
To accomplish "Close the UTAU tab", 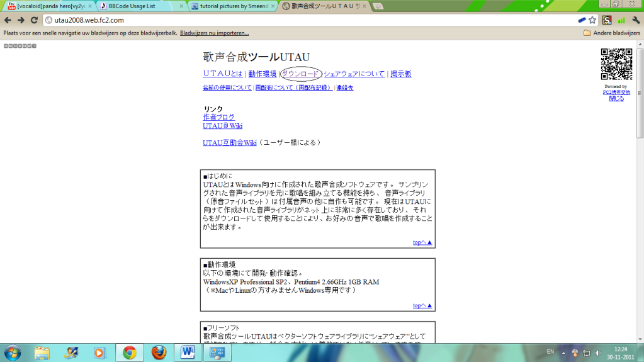I will 364,6.
